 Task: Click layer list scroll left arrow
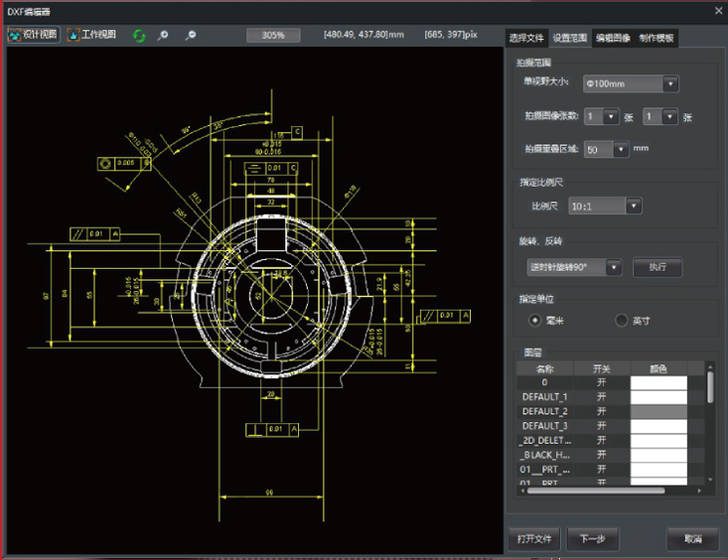[523, 491]
